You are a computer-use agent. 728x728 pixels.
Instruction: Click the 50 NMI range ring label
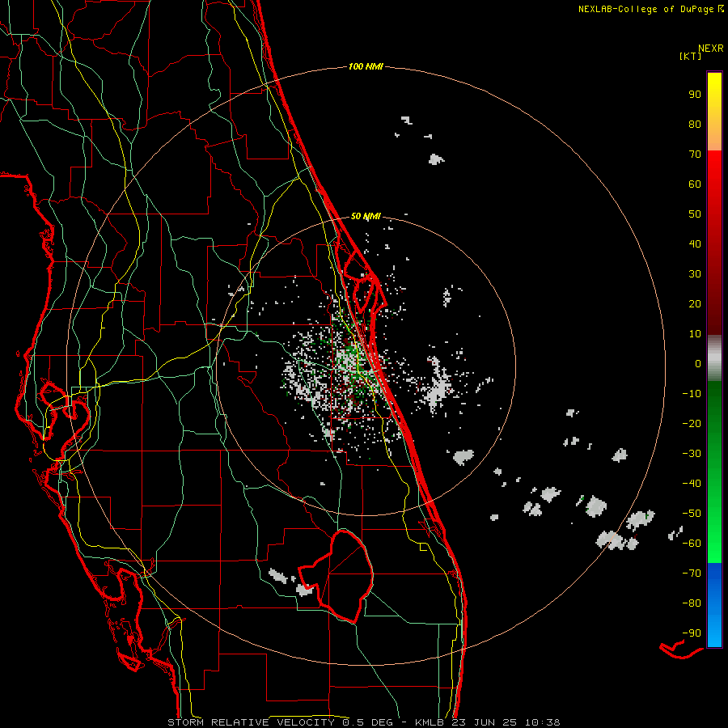(x=366, y=216)
